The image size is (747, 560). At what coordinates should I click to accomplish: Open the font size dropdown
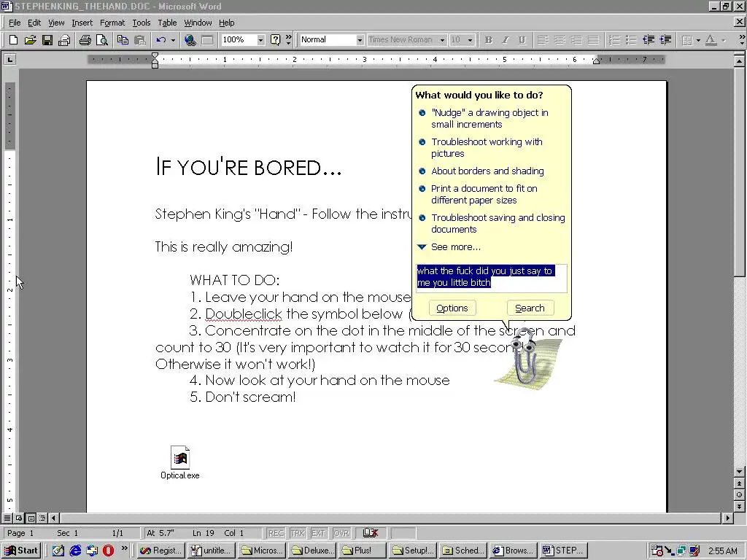(471, 40)
